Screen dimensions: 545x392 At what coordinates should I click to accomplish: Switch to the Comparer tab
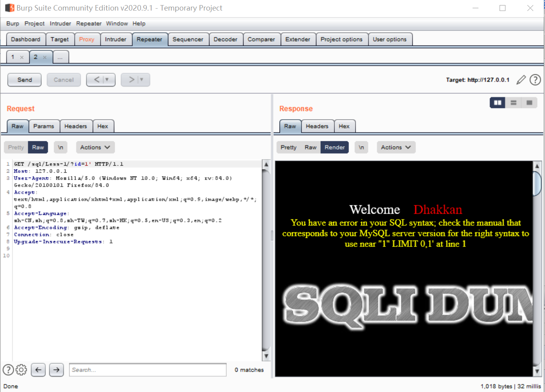(x=261, y=40)
